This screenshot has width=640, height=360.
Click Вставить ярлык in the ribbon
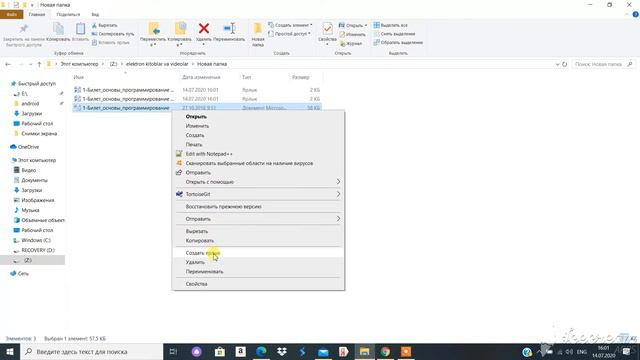click(111, 42)
